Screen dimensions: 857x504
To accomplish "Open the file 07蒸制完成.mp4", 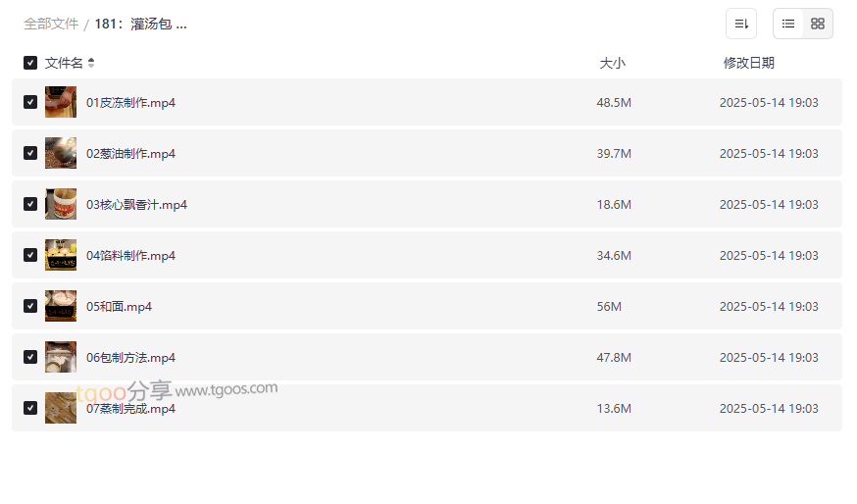I will pyautogui.click(x=130, y=409).
